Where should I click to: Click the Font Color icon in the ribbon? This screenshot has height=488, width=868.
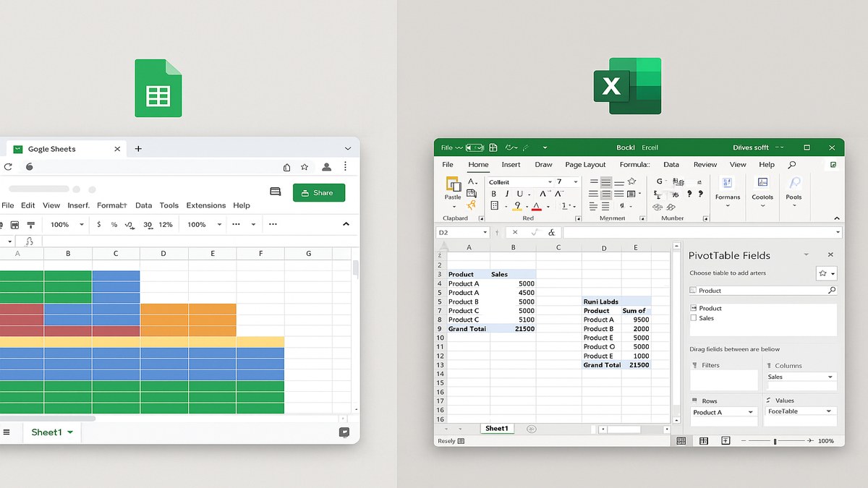pos(536,207)
